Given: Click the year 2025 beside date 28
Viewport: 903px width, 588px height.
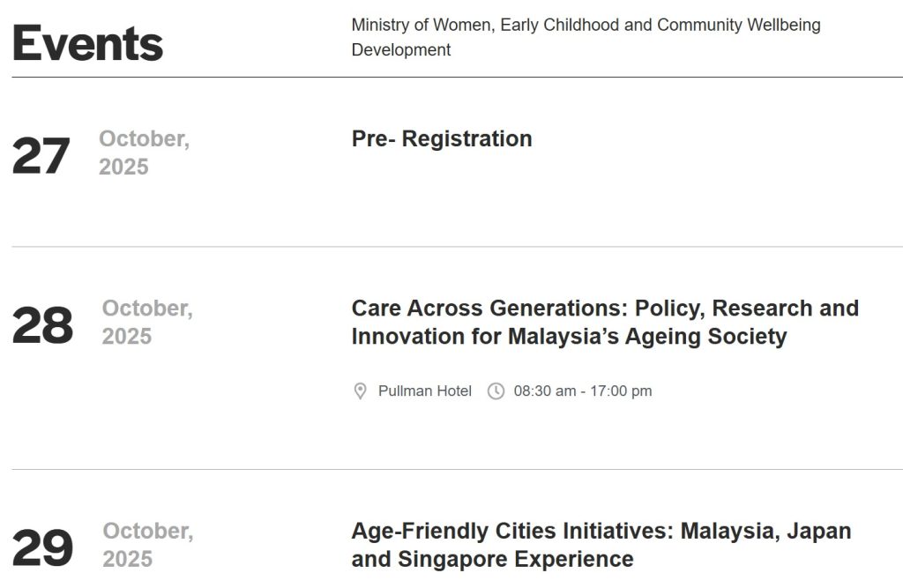Looking at the screenshot, I should pyautogui.click(x=127, y=337).
